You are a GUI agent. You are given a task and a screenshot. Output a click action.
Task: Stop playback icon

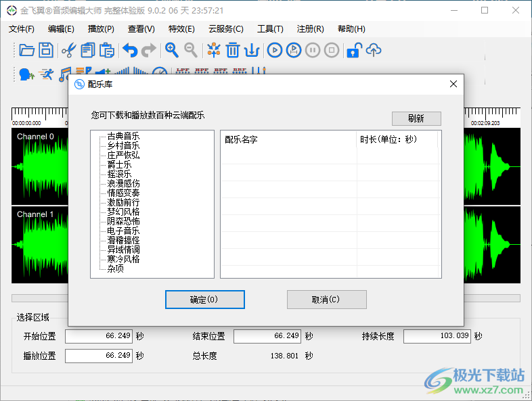click(x=332, y=50)
